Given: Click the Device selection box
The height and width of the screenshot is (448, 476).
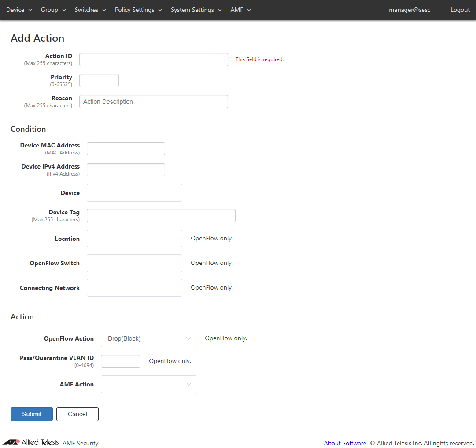Looking at the screenshot, I should tap(134, 193).
